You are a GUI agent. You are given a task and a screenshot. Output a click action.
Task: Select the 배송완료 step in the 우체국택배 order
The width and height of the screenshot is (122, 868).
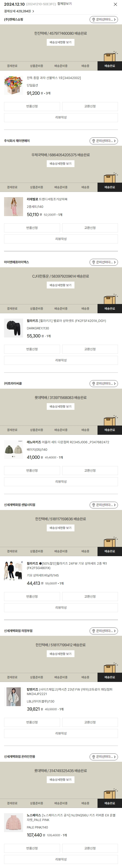coord(109,187)
